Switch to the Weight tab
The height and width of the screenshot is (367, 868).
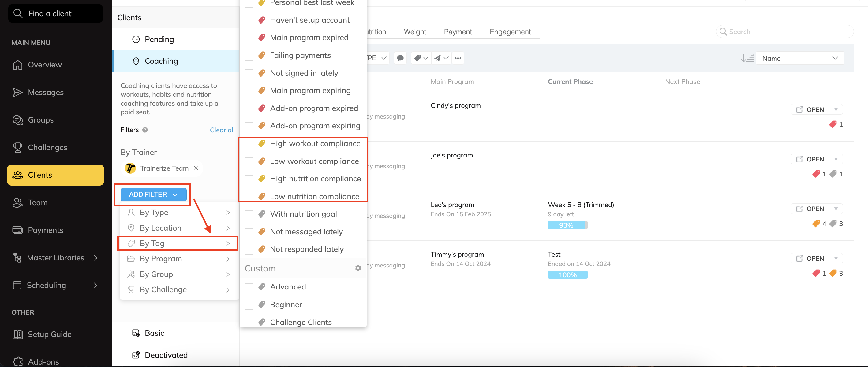pyautogui.click(x=415, y=32)
